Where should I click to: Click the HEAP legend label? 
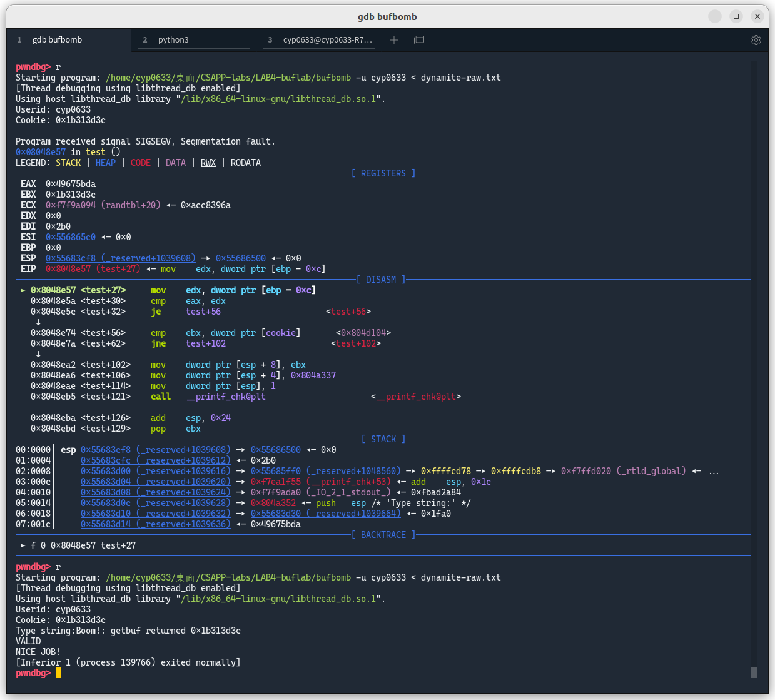pyautogui.click(x=106, y=163)
